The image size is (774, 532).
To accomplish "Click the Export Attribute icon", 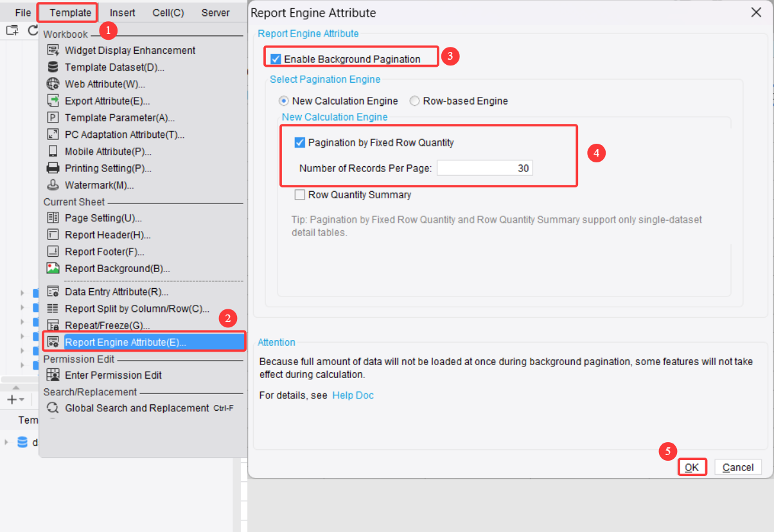I will pyautogui.click(x=53, y=101).
